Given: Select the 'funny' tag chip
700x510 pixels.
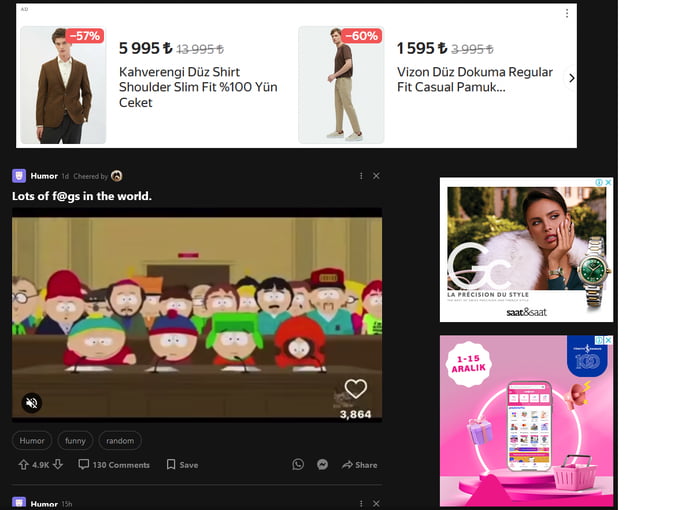Looking at the screenshot, I should (x=75, y=440).
